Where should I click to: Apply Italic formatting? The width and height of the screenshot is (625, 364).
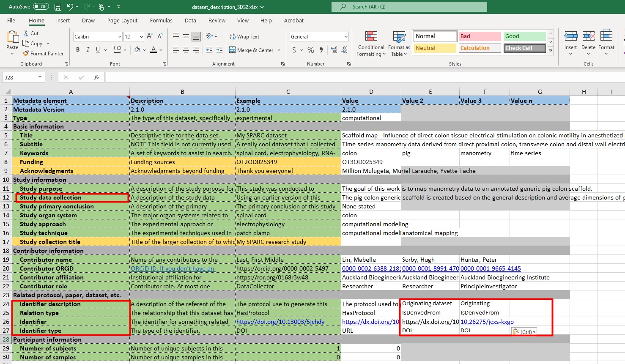[88, 50]
